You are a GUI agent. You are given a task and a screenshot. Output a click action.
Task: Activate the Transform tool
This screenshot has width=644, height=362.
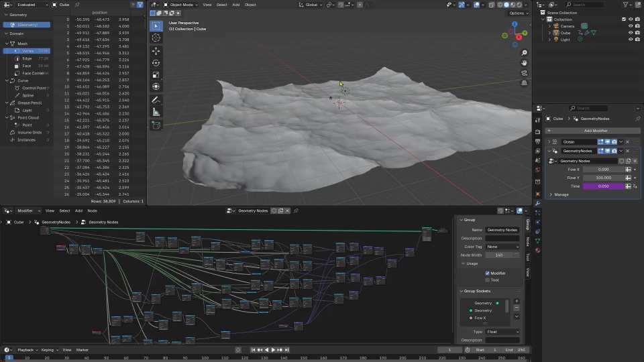coord(156,86)
